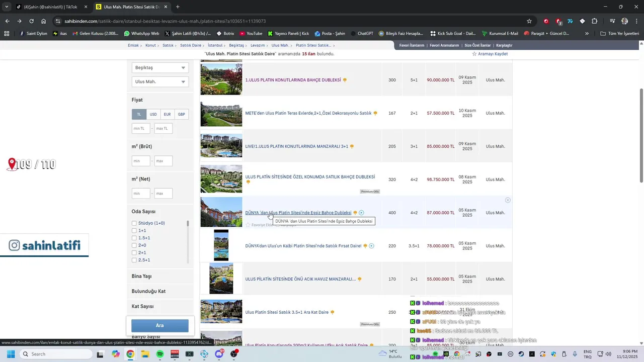Go to Levazım breadcrumb
The height and width of the screenshot is (362, 644).
pyautogui.click(x=258, y=45)
